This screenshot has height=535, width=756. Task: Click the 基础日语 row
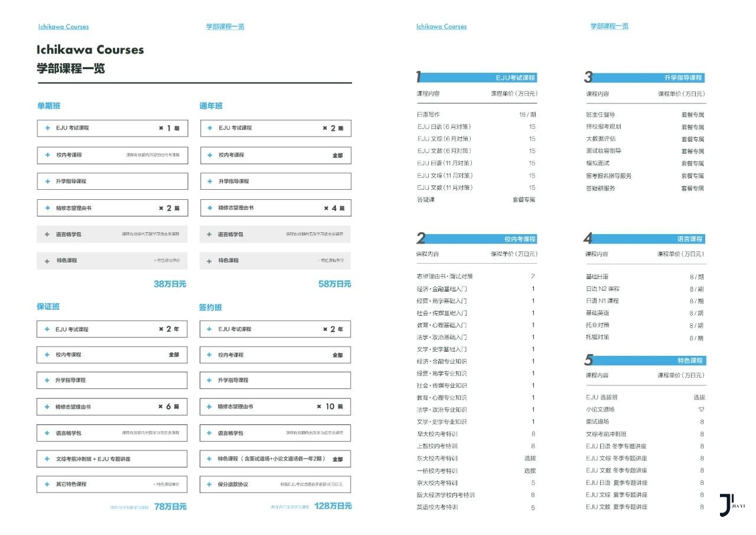(646, 277)
